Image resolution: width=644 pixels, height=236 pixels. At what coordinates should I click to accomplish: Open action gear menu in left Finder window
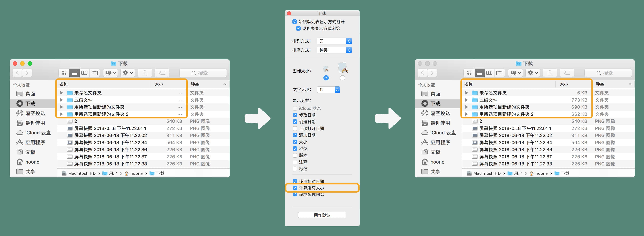pyautogui.click(x=127, y=73)
